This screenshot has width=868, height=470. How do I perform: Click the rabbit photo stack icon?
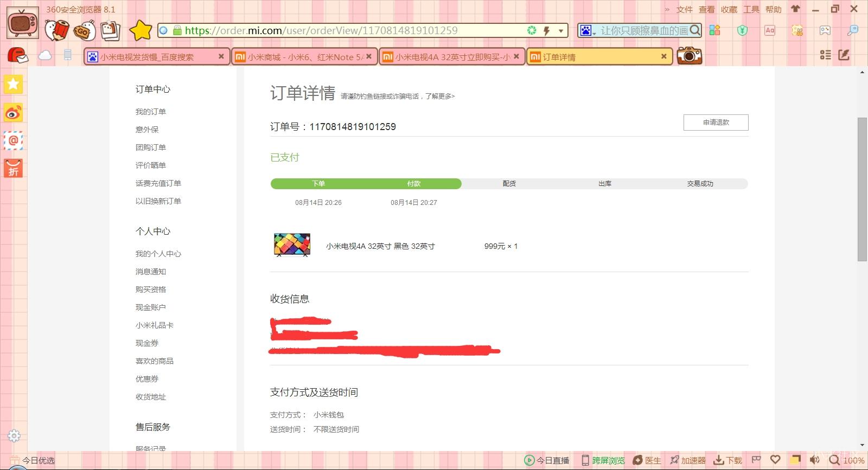tap(110, 30)
